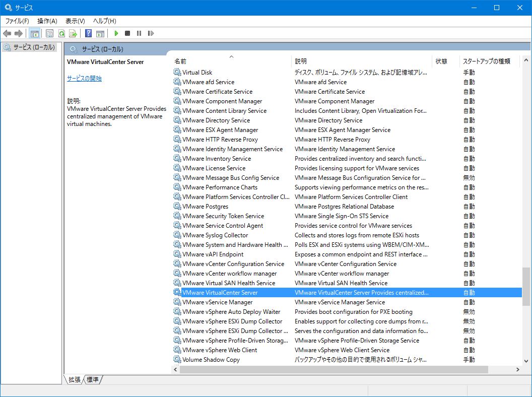Sort the list by the 名前 column header
This screenshot has height=397, width=532.
point(231,61)
